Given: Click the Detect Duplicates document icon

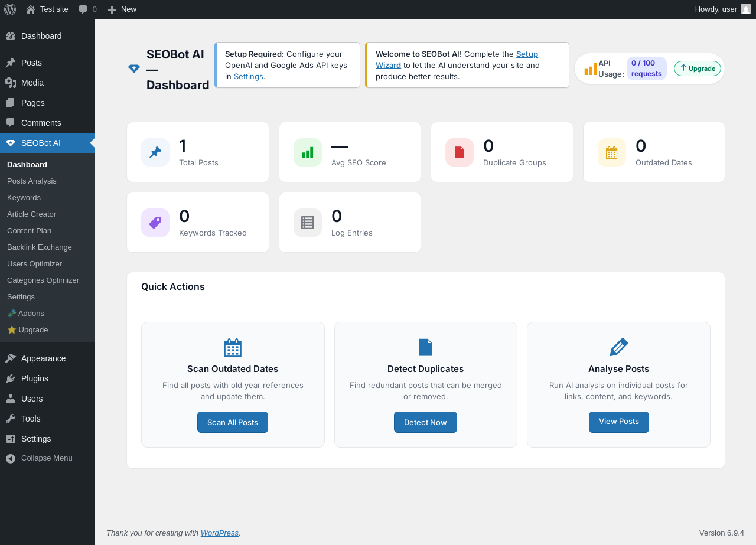Looking at the screenshot, I should [x=426, y=348].
